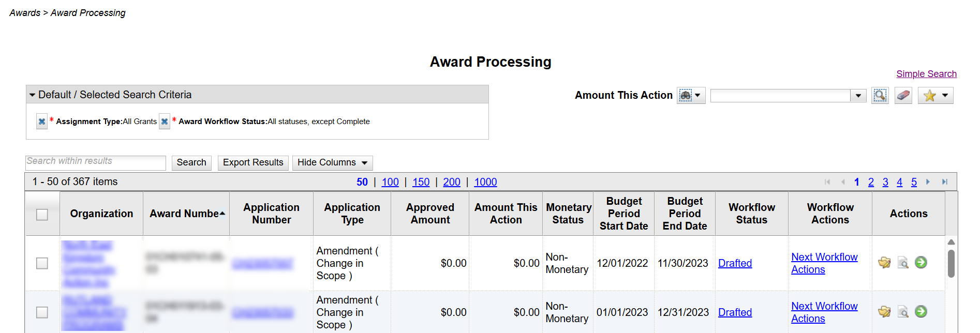Open the binoculars search field dropdown

coord(691,96)
